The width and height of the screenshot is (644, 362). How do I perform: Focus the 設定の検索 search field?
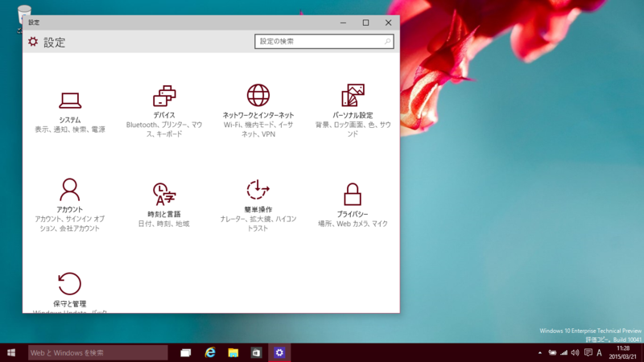(324, 42)
